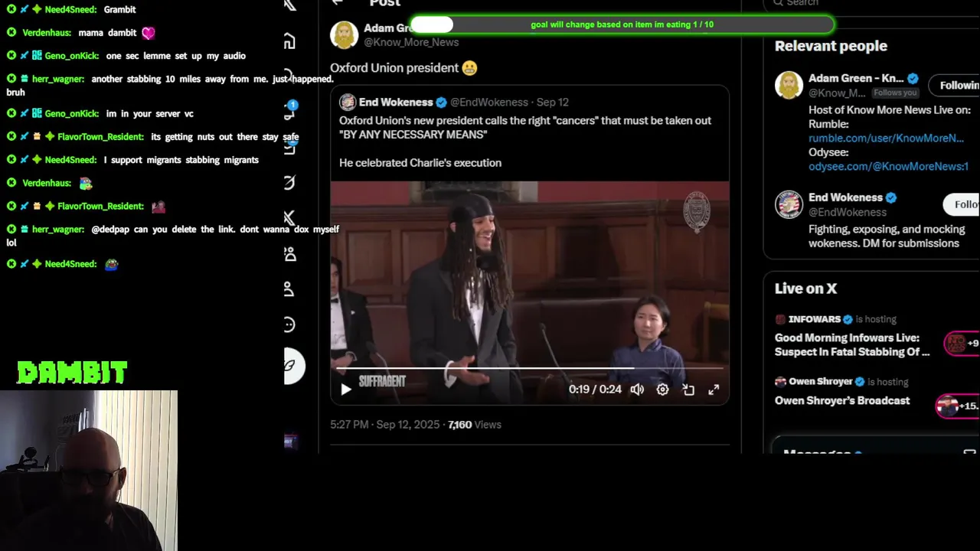This screenshot has width=980, height=551.
Task: Click INFOWARS host name in Live on X
Action: [814, 319]
